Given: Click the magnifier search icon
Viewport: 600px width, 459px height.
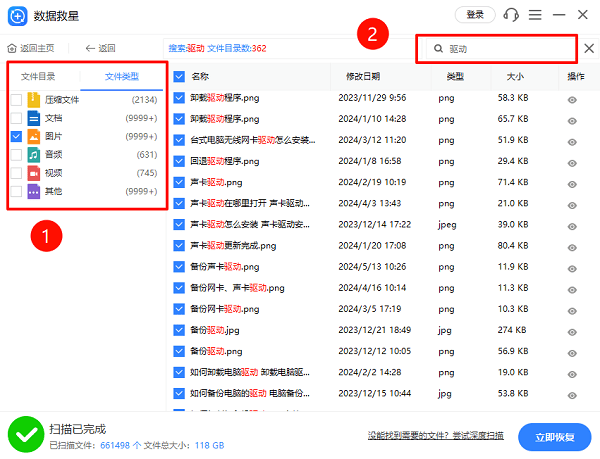Looking at the screenshot, I should tap(438, 49).
